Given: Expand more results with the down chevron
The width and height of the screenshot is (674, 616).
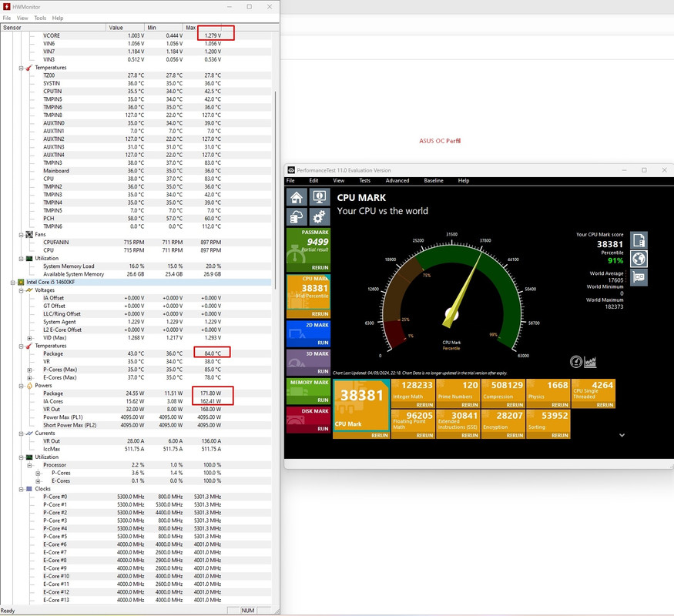Looking at the screenshot, I should tap(622, 435).
